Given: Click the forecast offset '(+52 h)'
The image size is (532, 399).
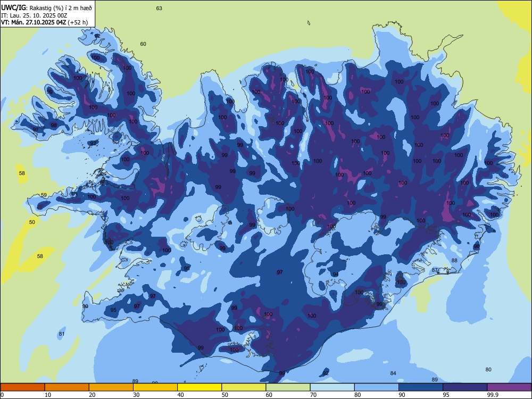Looking at the screenshot, I should coord(78,23).
